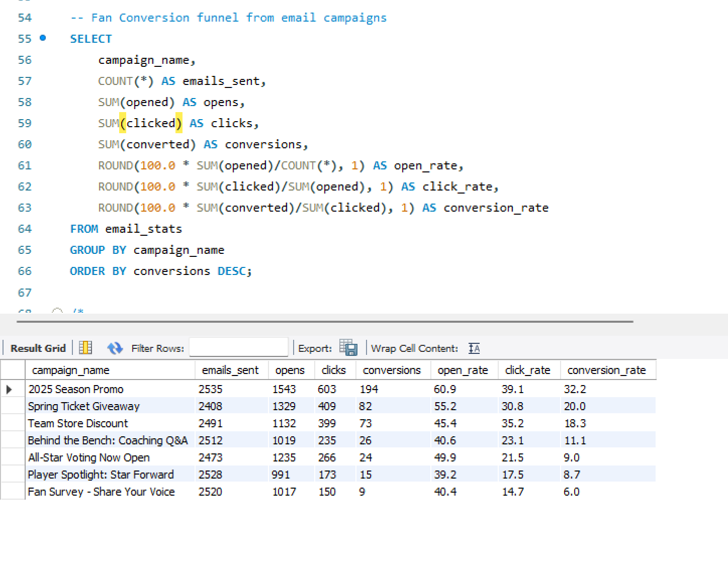Click the horizontal scrollbar under the SQL editor
The width and height of the screenshot is (728, 562).
[x=325, y=321]
